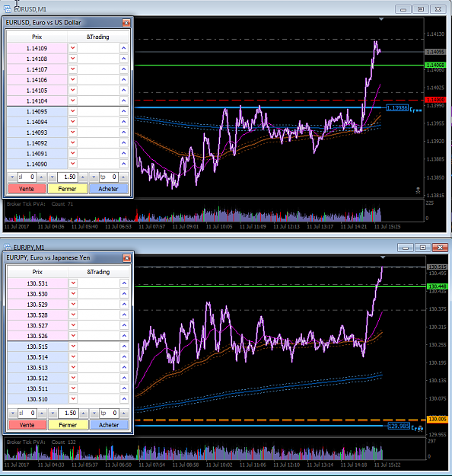Click blue buy arrow at price 1.14090
The height and width of the screenshot is (476, 452).
click(124, 164)
